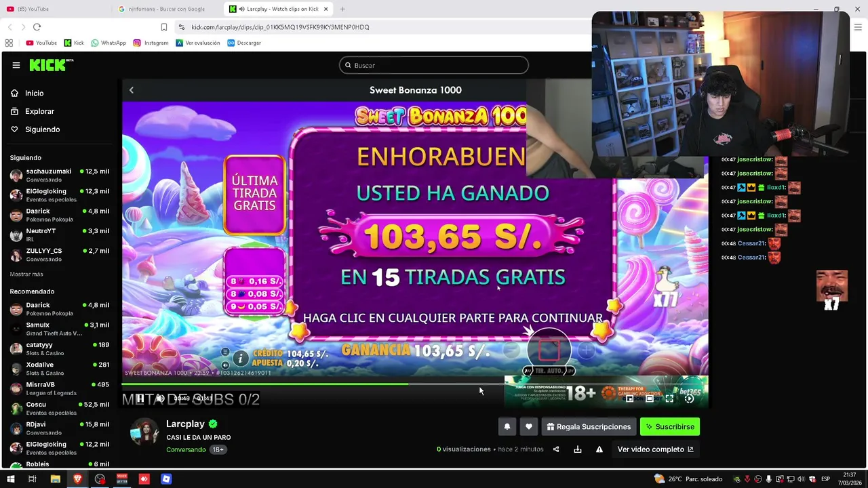868x488 pixels.
Task: Click the Brave browser taskbar icon
Action: pyautogui.click(x=77, y=479)
